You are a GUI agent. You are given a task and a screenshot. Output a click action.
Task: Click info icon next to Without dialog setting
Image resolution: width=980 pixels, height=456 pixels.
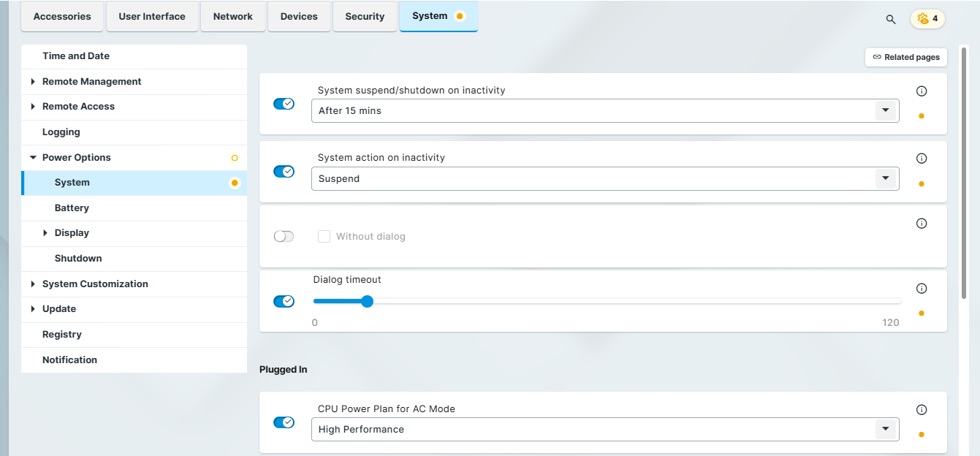(x=922, y=224)
